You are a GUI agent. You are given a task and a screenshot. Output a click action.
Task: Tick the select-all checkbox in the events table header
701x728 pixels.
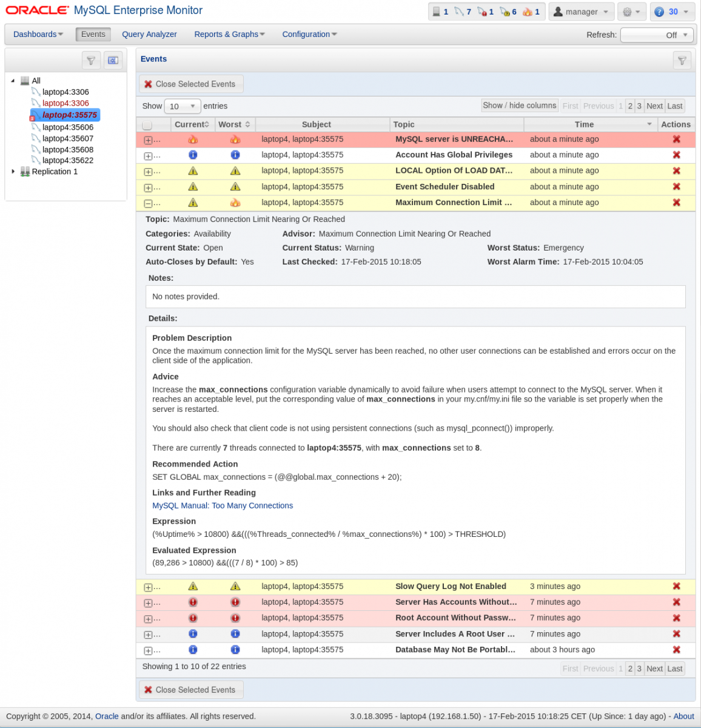coord(147,125)
